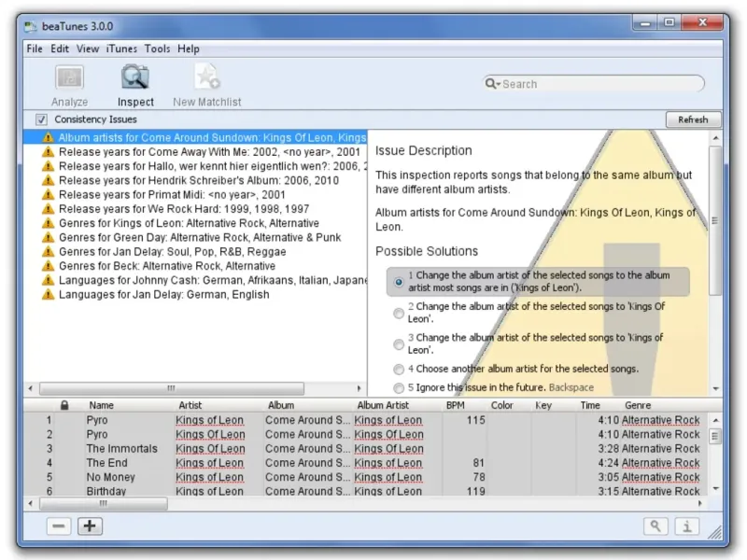Sort by the Album Artist column header
Viewport: 747px width, 560px height.
[x=383, y=405]
